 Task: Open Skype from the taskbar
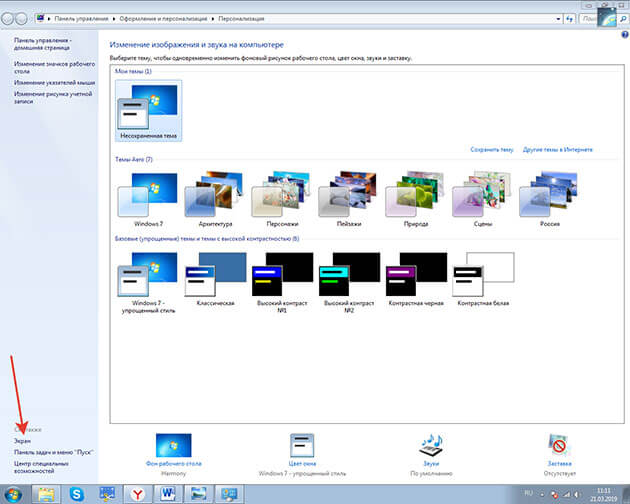pos(76,494)
